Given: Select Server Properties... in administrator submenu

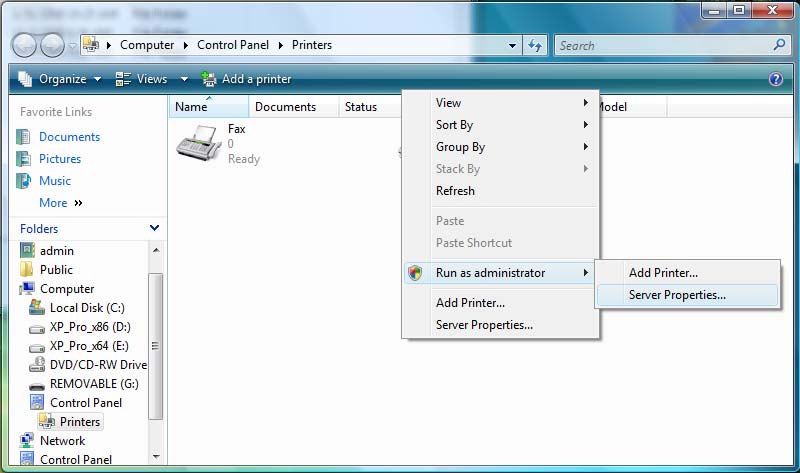Looking at the screenshot, I should (687, 295).
